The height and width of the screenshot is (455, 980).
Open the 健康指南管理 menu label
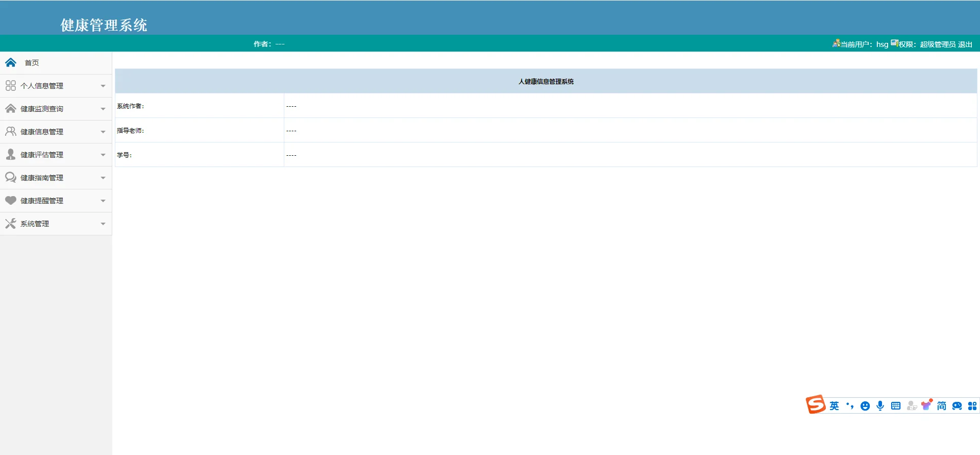pyautogui.click(x=42, y=178)
